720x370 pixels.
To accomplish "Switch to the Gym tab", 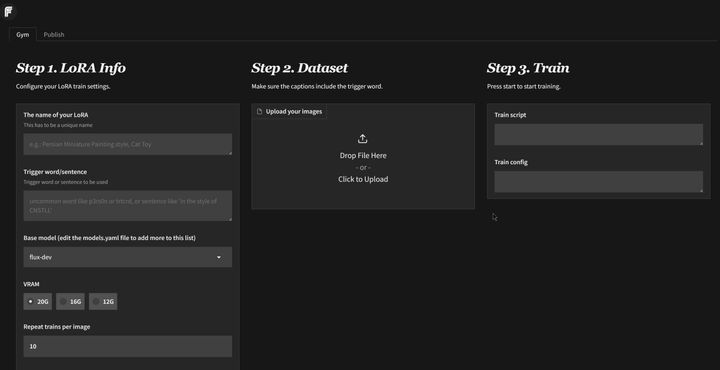I will (x=22, y=34).
